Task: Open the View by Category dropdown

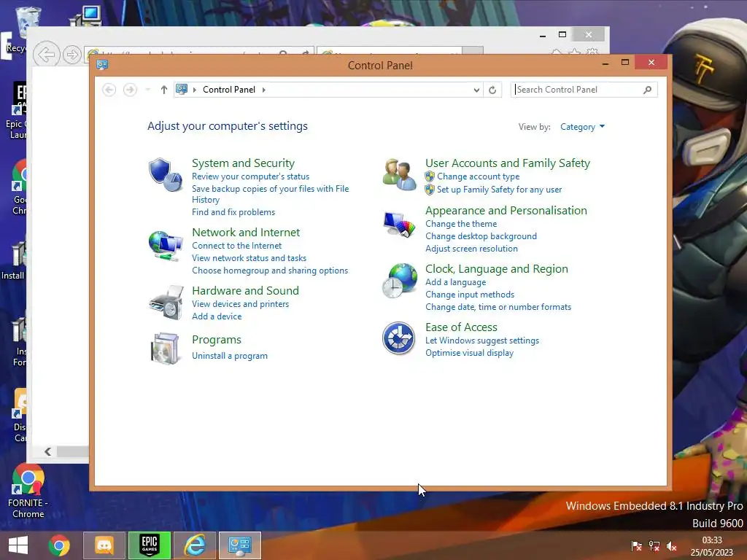Action: tap(582, 127)
